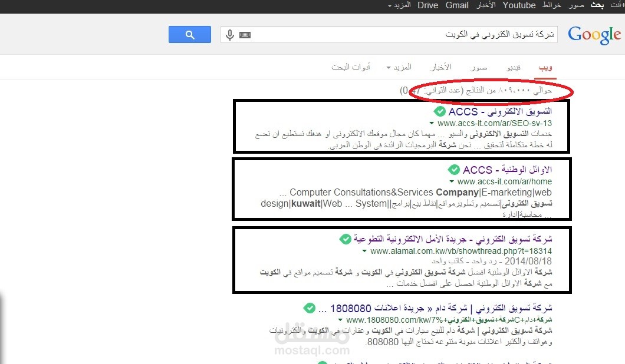Click green checkmark beside الاوائل الوطنية - ACCS
Screen dimensions: 625x364
pyautogui.click(x=453, y=170)
